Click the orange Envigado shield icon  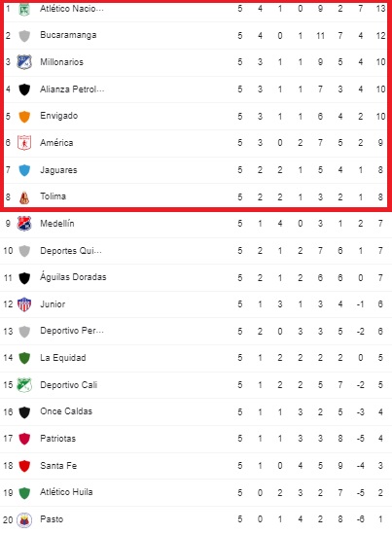[x=24, y=117]
